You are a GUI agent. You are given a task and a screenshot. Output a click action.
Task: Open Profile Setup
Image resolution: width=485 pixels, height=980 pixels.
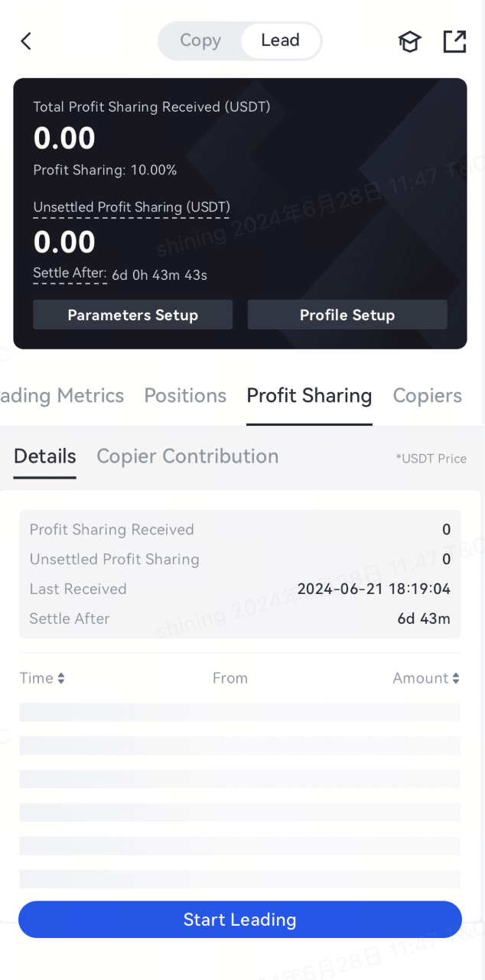point(347,315)
